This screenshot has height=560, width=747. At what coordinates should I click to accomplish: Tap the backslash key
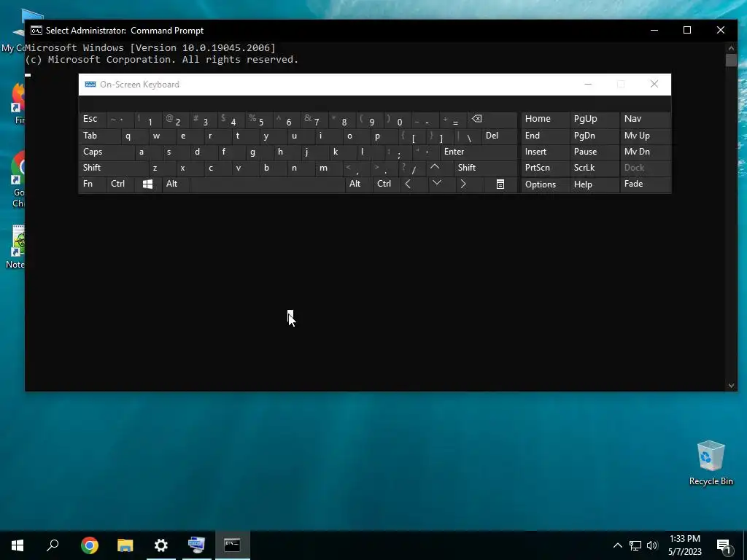[468, 136]
